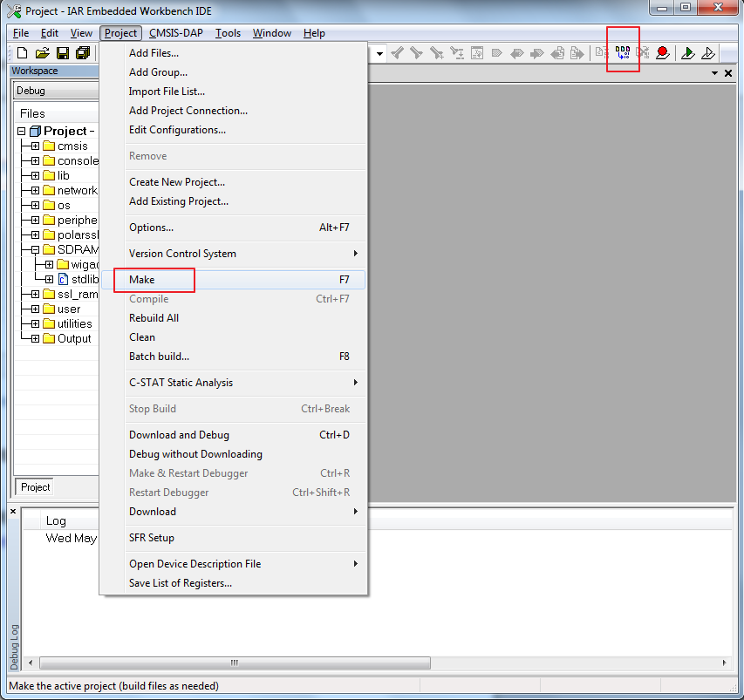This screenshot has width=744, height=700.
Task: Select Clean menu item
Action: point(234,337)
